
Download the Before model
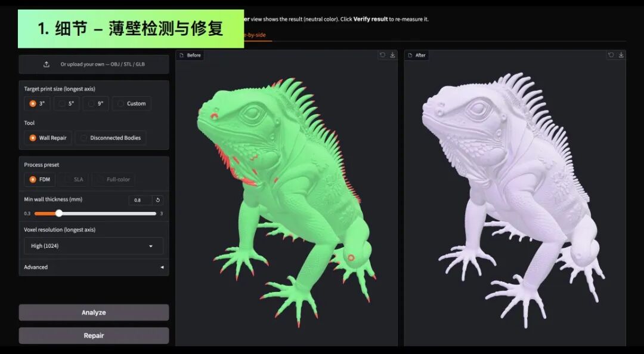392,55
